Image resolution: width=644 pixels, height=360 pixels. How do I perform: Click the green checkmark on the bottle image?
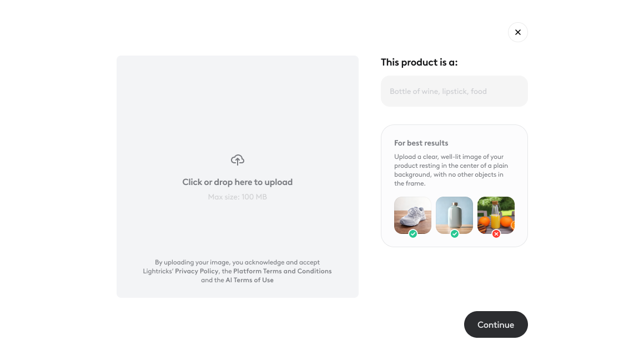pyautogui.click(x=455, y=234)
